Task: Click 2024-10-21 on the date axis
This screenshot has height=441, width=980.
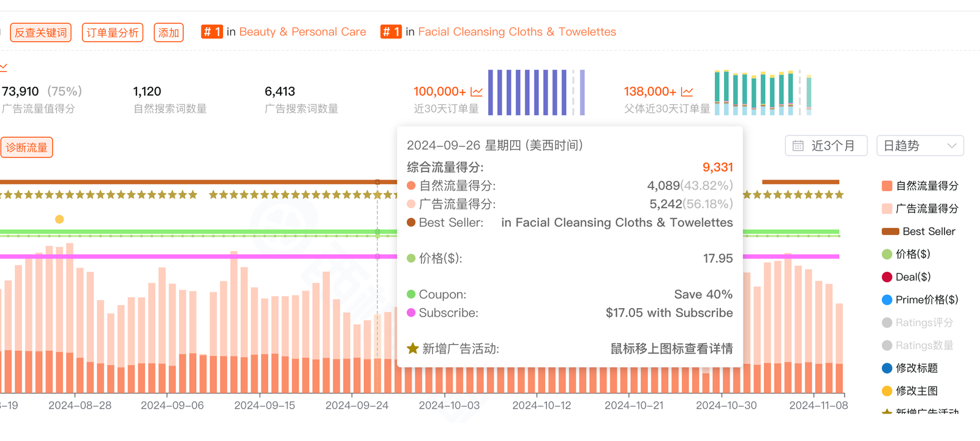Action: pyautogui.click(x=634, y=405)
